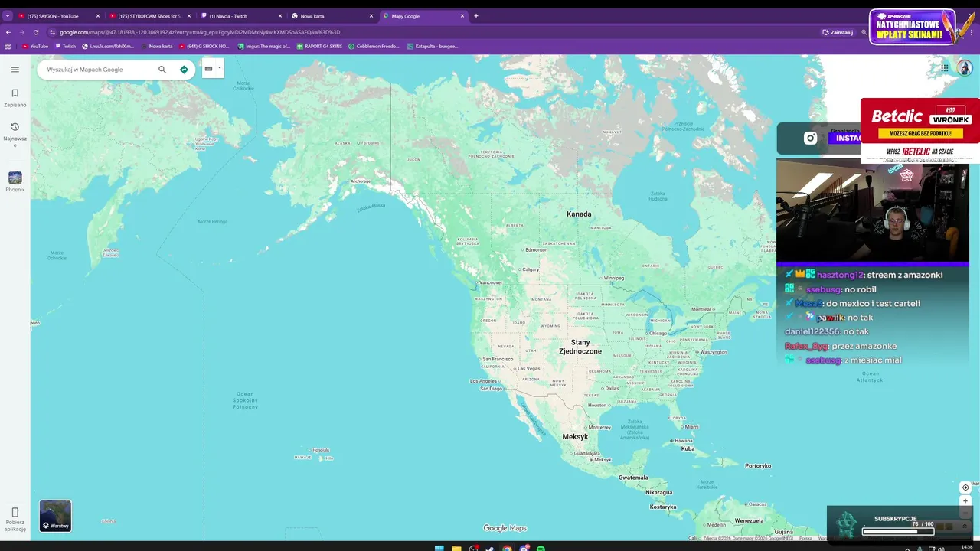
Task: Open the Google account avatar
Action: [x=965, y=68]
